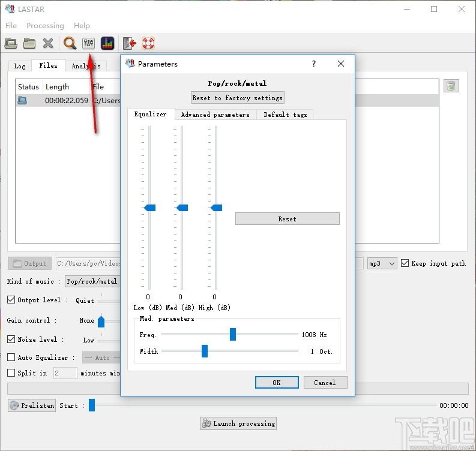This screenshot has width=476, height=451.
Task: Click the Freq. slider handle
Action: click(233, 334)
